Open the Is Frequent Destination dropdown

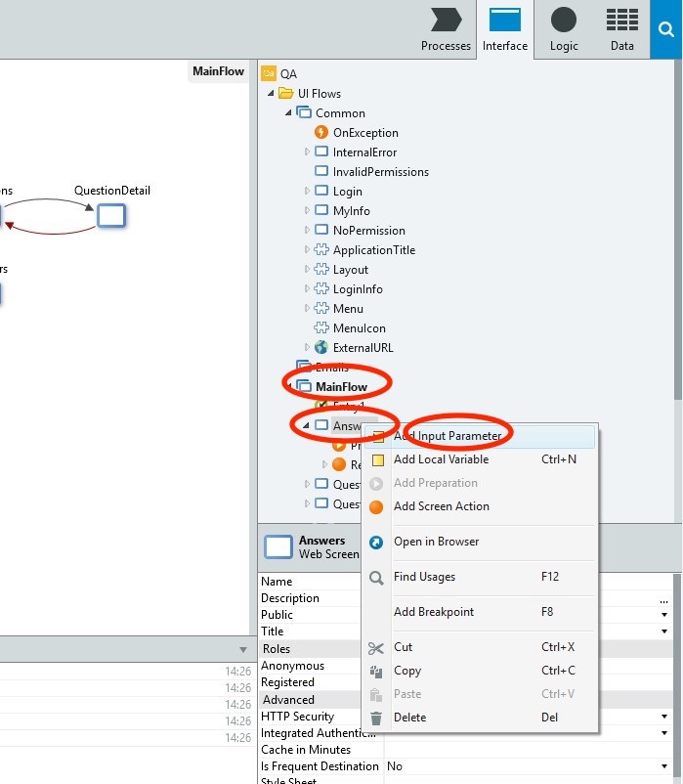pyautogui.click(x=664, y=766)
